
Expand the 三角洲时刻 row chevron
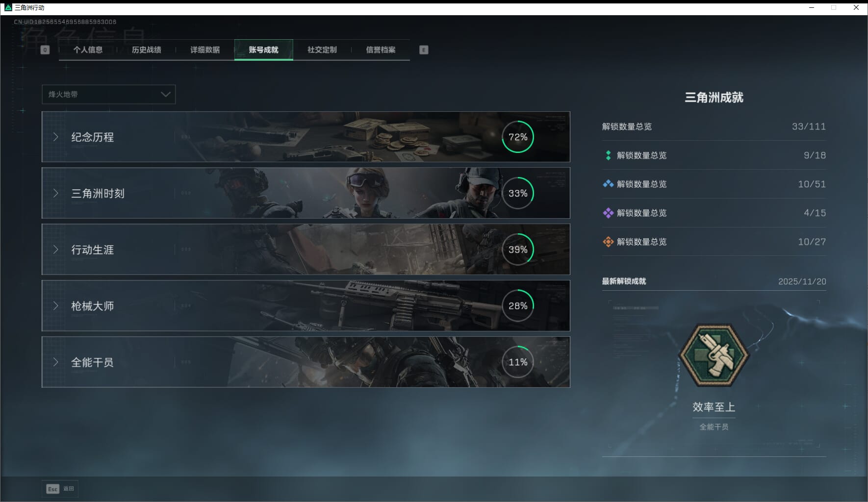pyautogui.click(x=56, y=193)
